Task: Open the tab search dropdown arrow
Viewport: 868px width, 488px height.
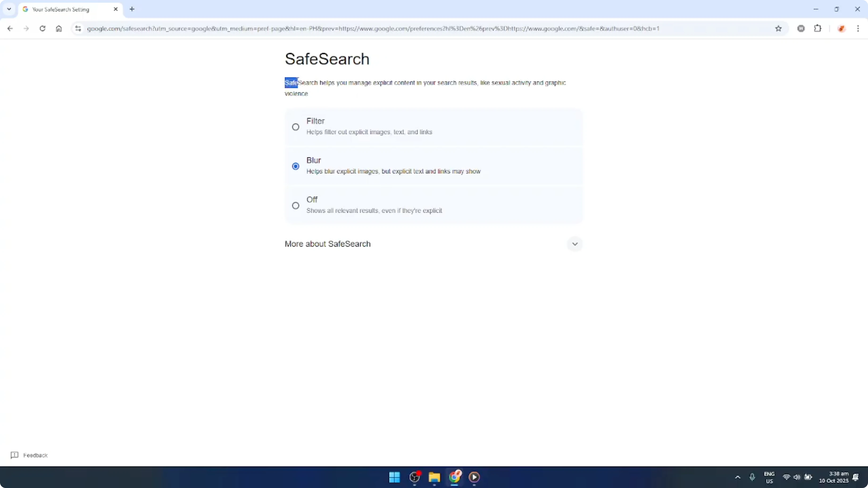Action: tap(9, 9)
